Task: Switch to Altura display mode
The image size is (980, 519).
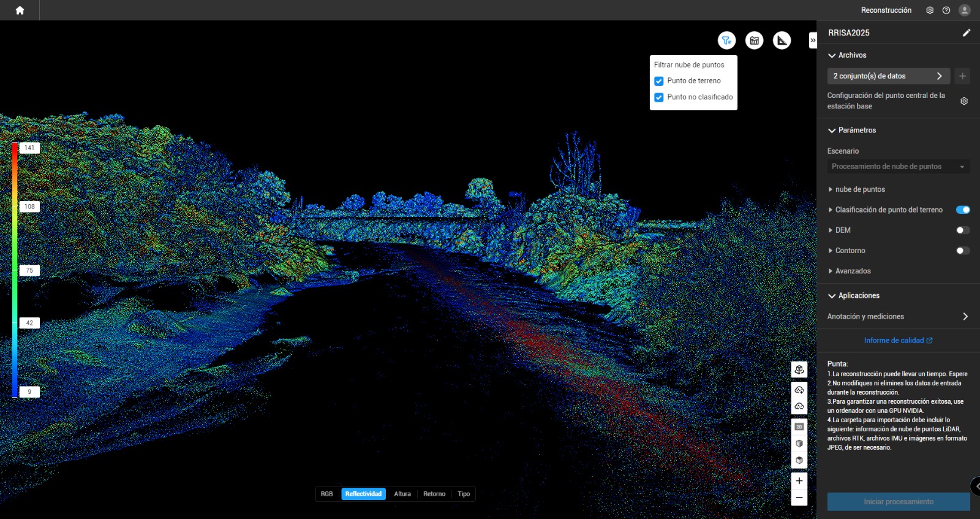Action: [402, 494]
